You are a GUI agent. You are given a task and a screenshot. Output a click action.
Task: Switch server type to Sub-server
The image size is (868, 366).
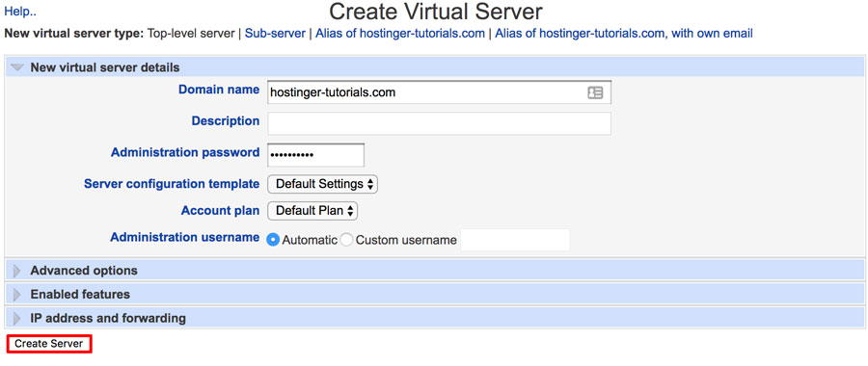(275, 33)
